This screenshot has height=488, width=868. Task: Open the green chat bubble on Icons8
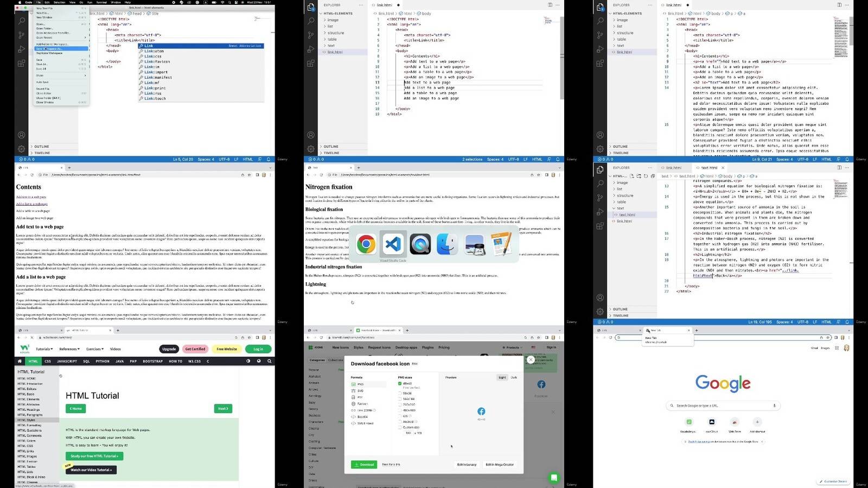553,478
